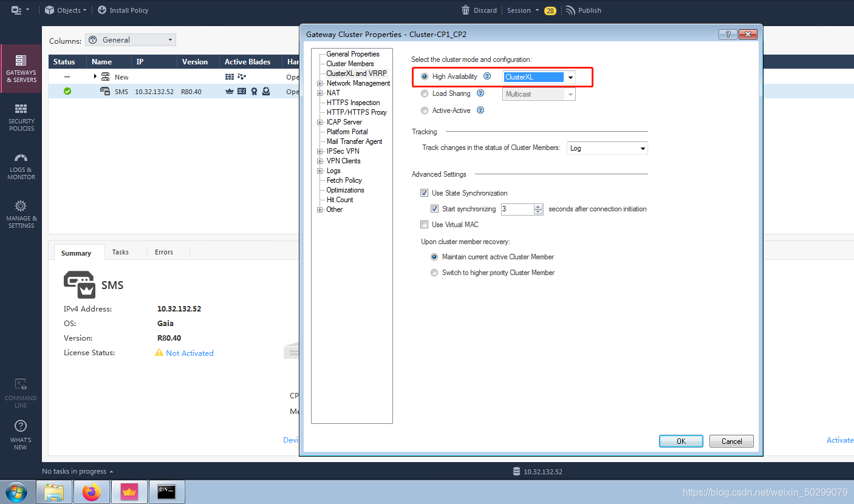Click the Not Activated license link

[190, 353]
